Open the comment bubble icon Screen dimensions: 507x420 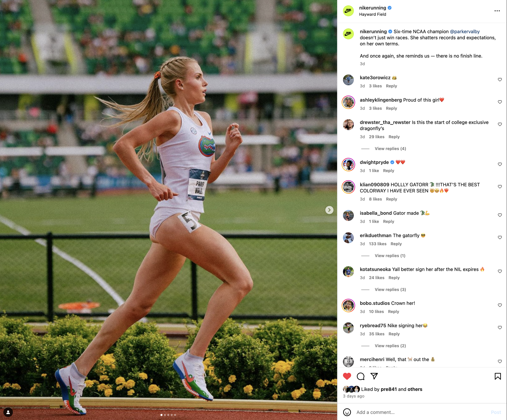(360, 376)
